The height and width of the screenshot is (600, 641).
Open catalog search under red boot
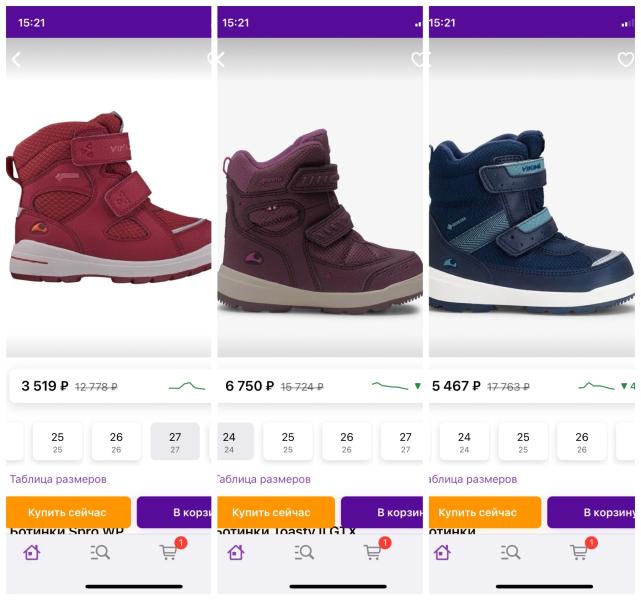pos(100,553)
